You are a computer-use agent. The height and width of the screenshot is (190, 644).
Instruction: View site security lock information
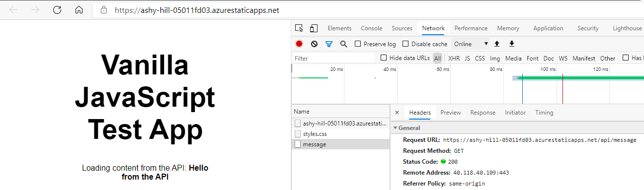[104, 10]
